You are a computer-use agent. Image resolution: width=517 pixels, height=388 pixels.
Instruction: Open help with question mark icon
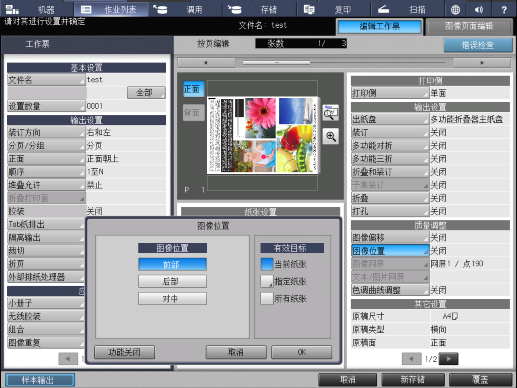coord(504,10)
